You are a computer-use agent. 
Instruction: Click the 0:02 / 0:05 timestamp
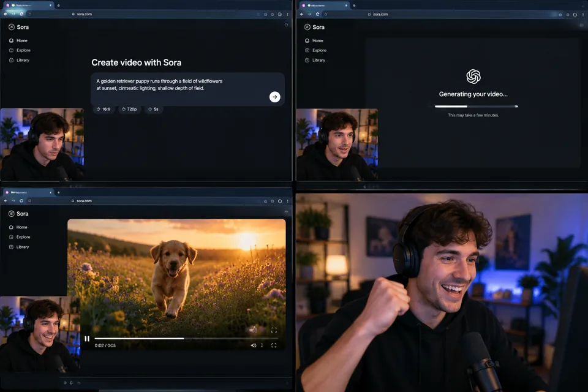105,345
